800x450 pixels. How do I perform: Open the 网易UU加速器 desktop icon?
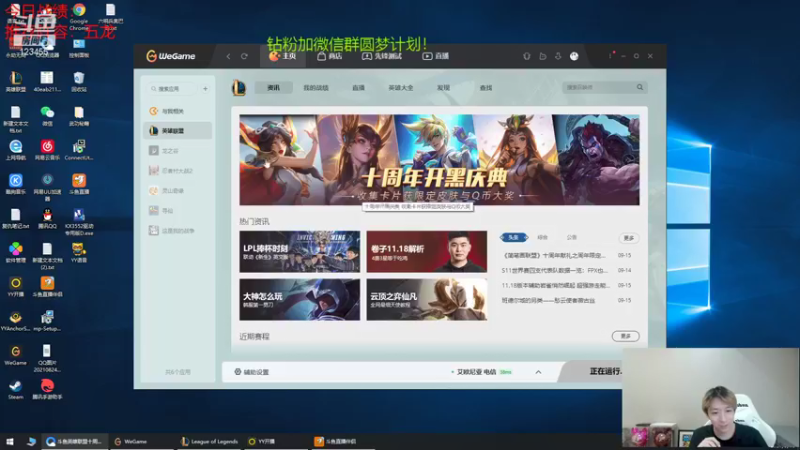tap(47, 186)
